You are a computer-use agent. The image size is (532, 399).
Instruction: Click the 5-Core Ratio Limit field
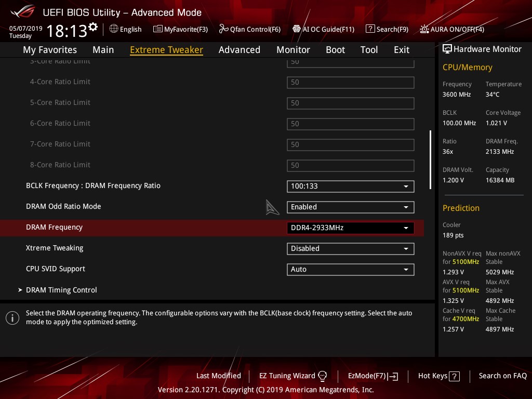[351, 103]
